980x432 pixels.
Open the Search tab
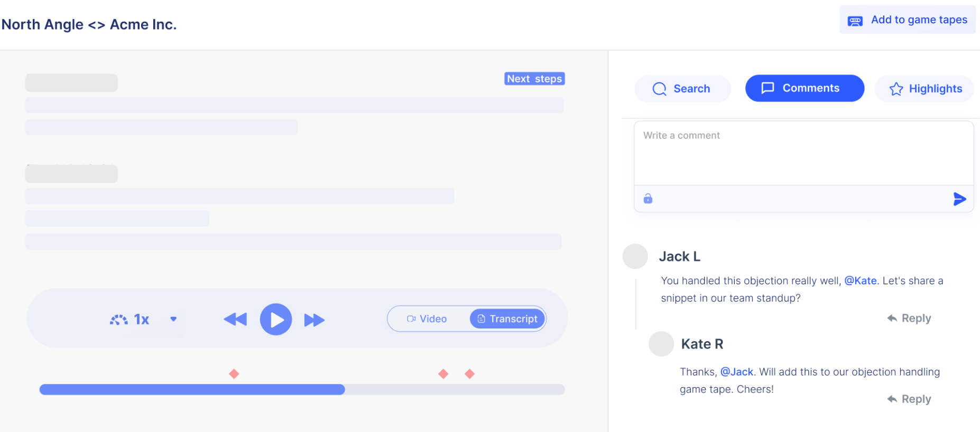tap(682, 89)
